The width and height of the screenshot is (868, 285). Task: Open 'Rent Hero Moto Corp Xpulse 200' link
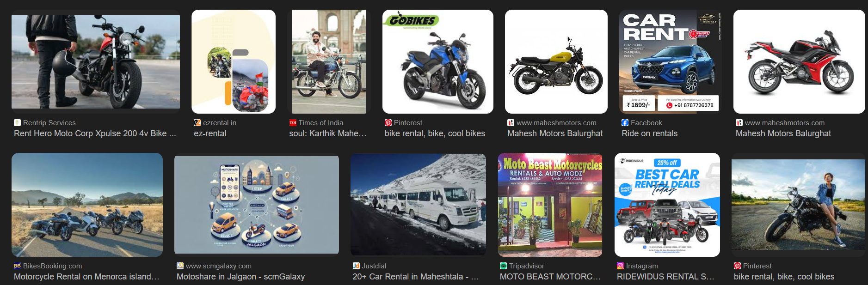point(95,133)
